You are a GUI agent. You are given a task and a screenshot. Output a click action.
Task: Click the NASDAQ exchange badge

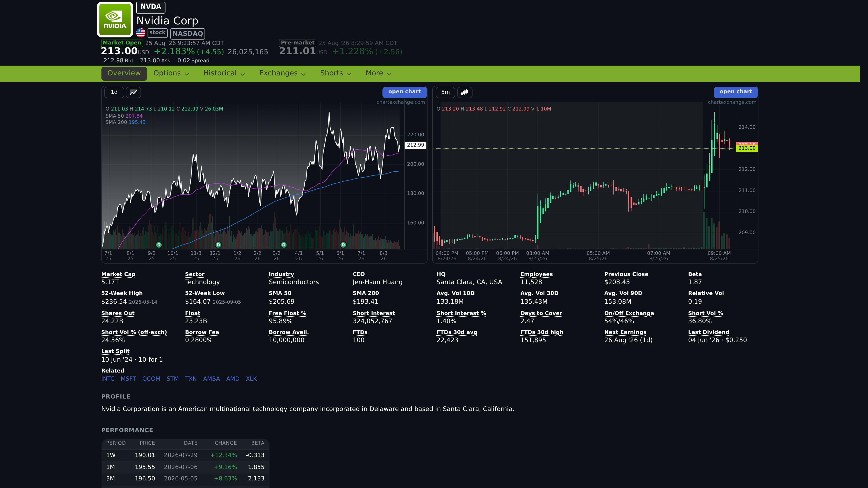tap(188, 33)
